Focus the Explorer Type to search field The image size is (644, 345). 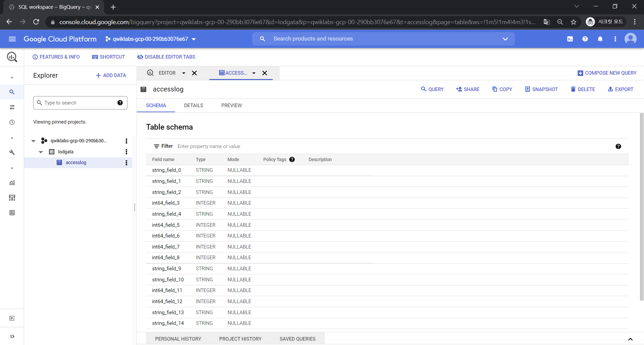(80, 103)
